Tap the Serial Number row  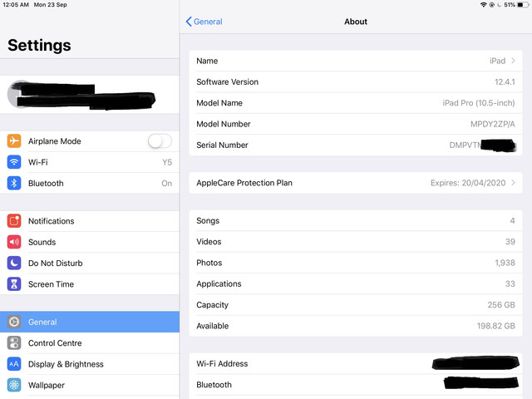[x=356, y=145]
